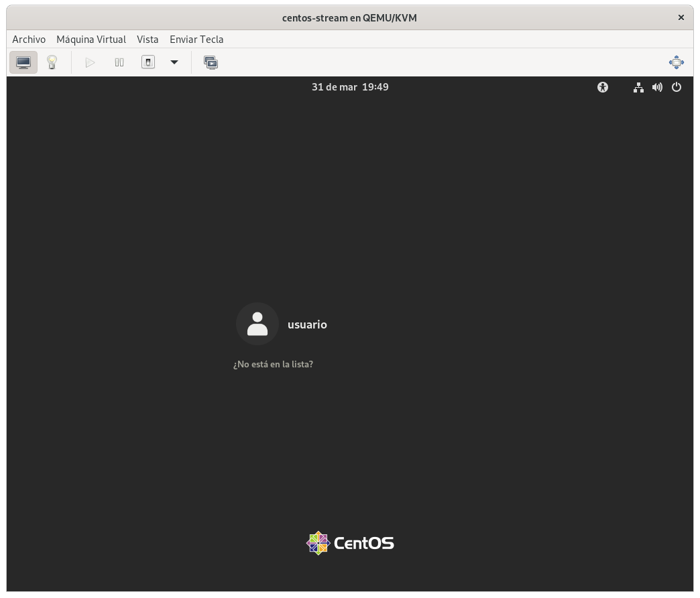Open the manage snapshots view
The image size is (700, 598).
pos(211,62)
